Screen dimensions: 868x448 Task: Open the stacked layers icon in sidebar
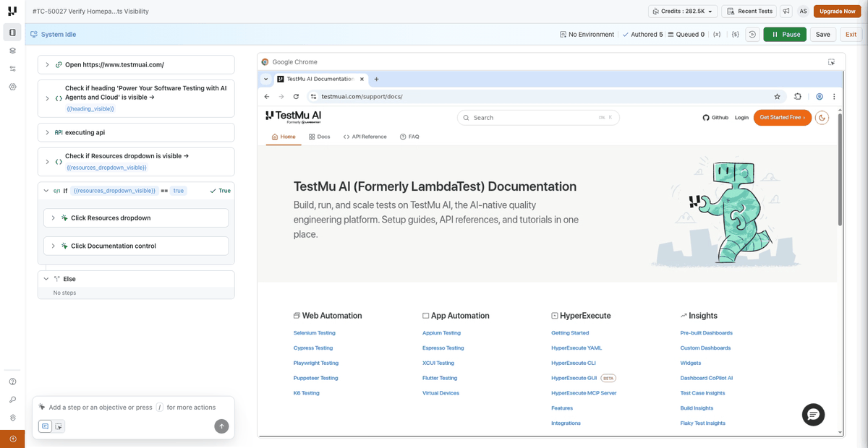(12, 51)
